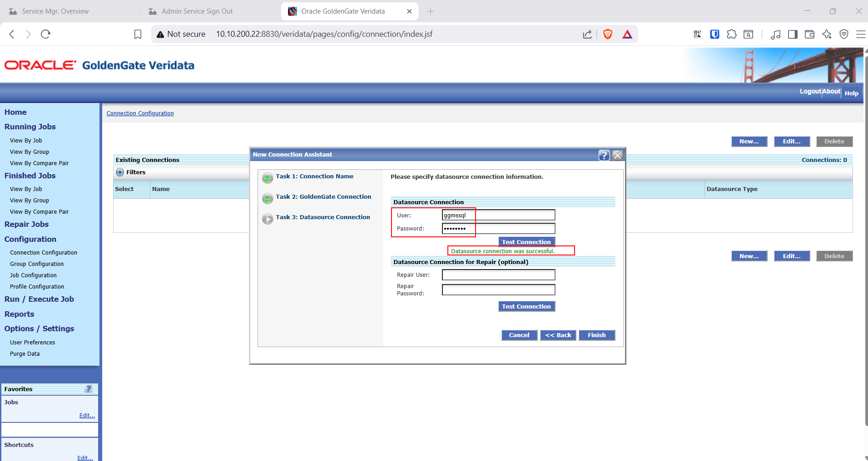This screenshot has width=868, height=461.
Task: Open a new browser tab
Action: click(431, 11)
